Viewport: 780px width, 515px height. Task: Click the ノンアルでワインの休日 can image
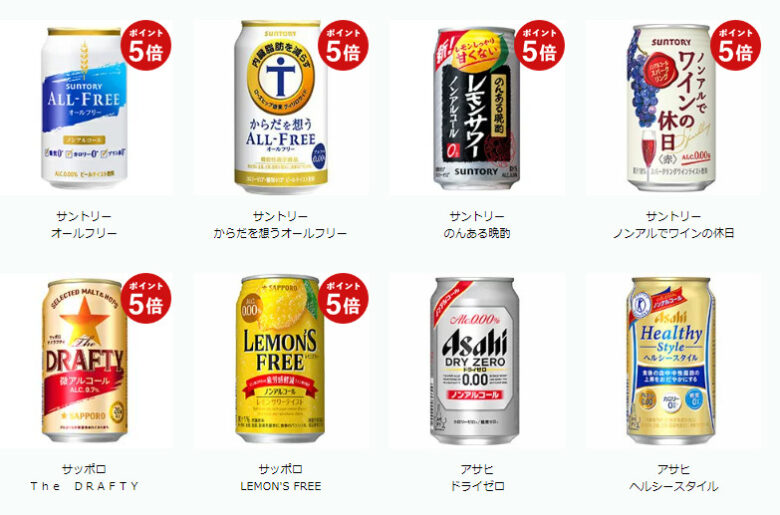tap(671, 107)
